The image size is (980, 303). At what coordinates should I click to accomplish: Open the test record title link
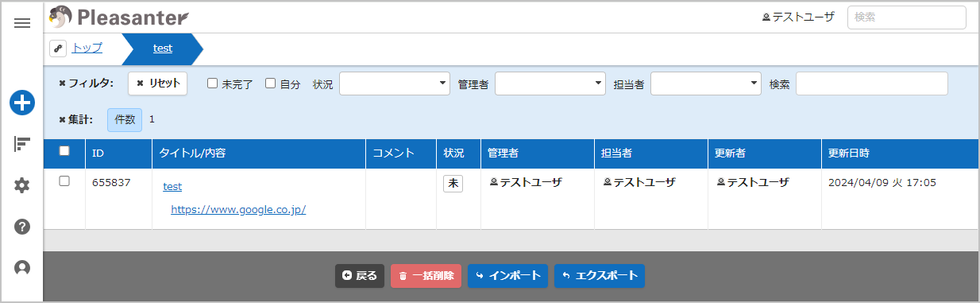172,187
